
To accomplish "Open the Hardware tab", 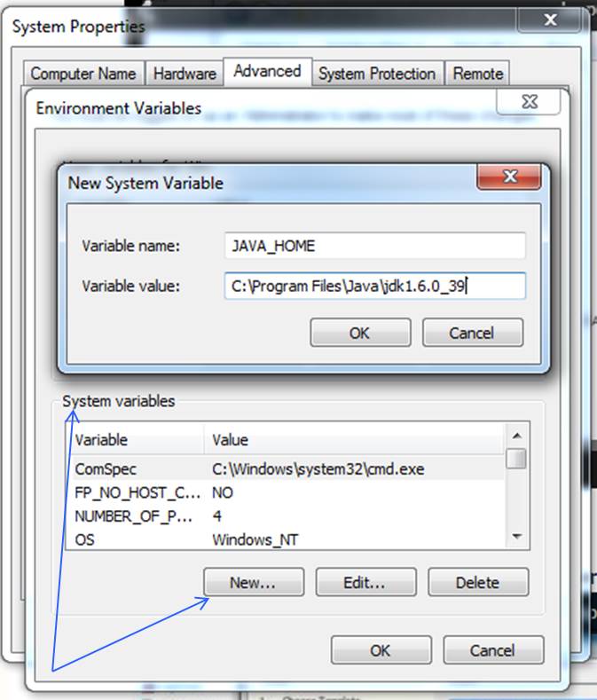I will [185, 74].
